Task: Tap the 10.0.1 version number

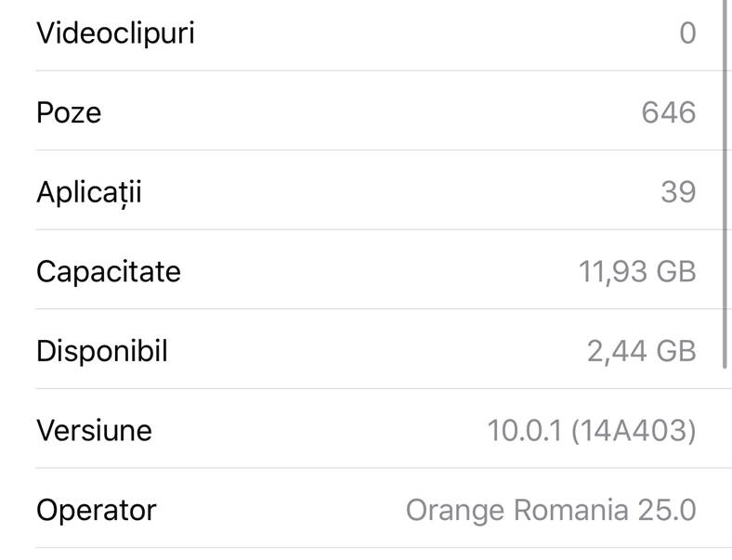Action: 525,431
